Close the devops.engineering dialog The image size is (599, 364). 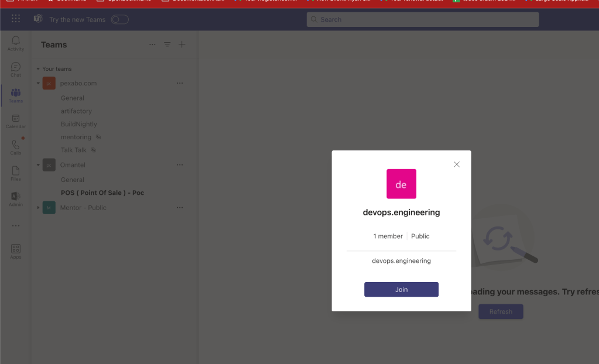coord(457,164)
